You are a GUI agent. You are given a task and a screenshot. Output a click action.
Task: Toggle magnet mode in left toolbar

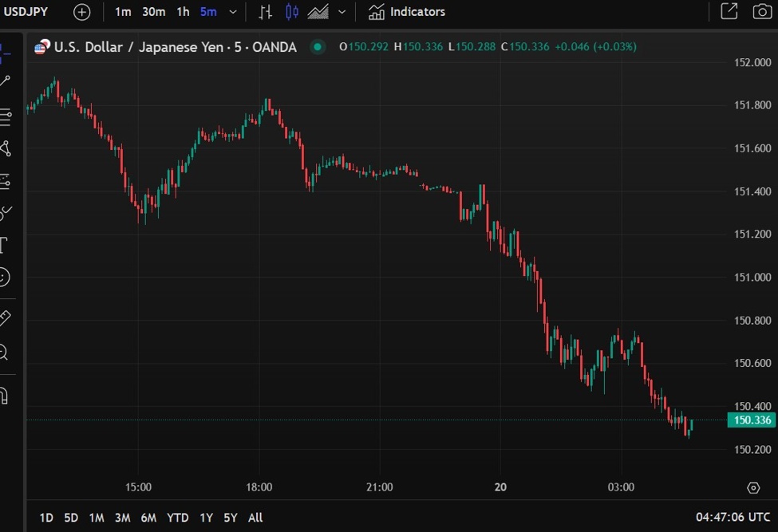tap(4, 395)
